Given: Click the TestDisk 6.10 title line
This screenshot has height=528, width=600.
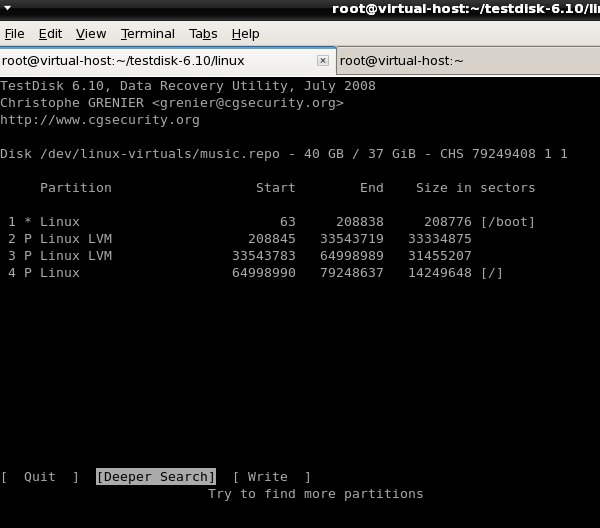Looking at the screenshot, I should coord(188,86).
